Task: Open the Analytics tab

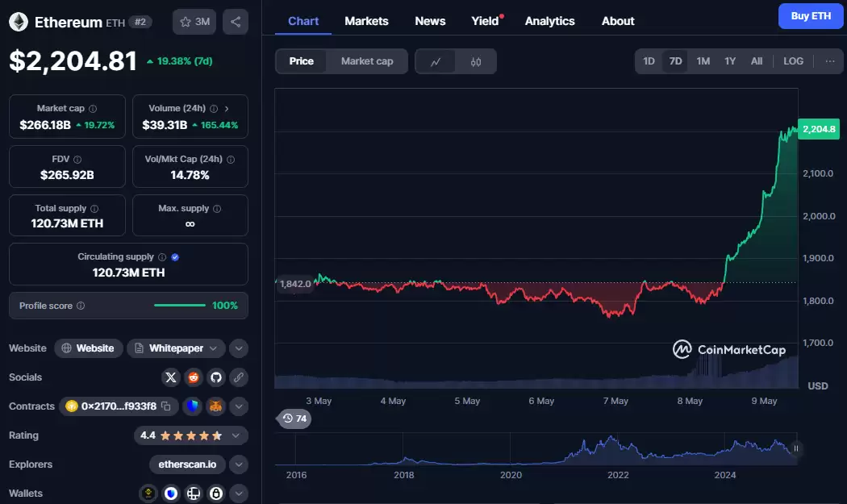Action: (x=550, y=21)
